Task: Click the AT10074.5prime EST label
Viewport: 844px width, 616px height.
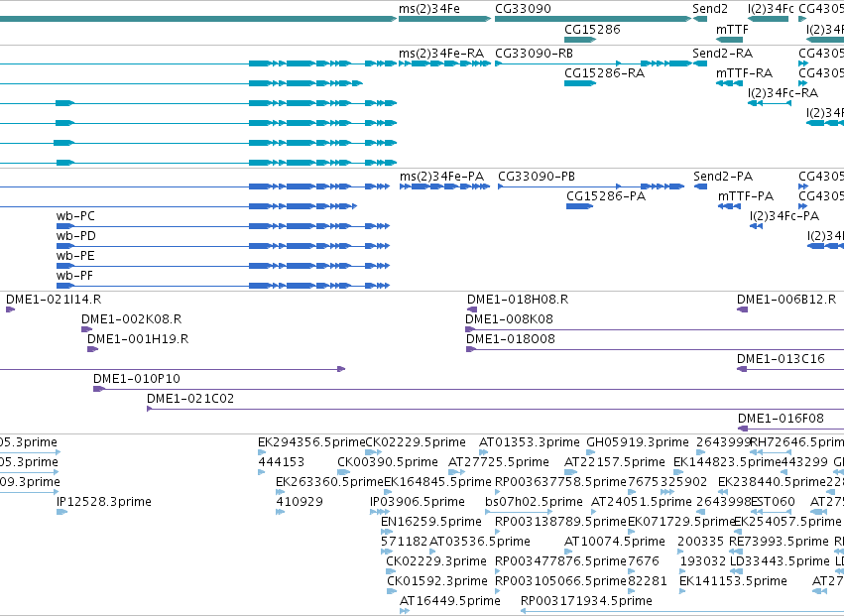Action: (x=615, y=542)
